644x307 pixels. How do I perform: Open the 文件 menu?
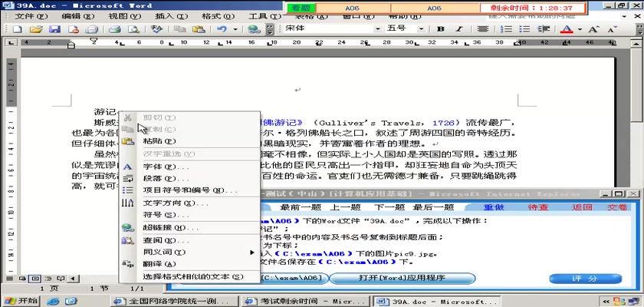[31, 16]
